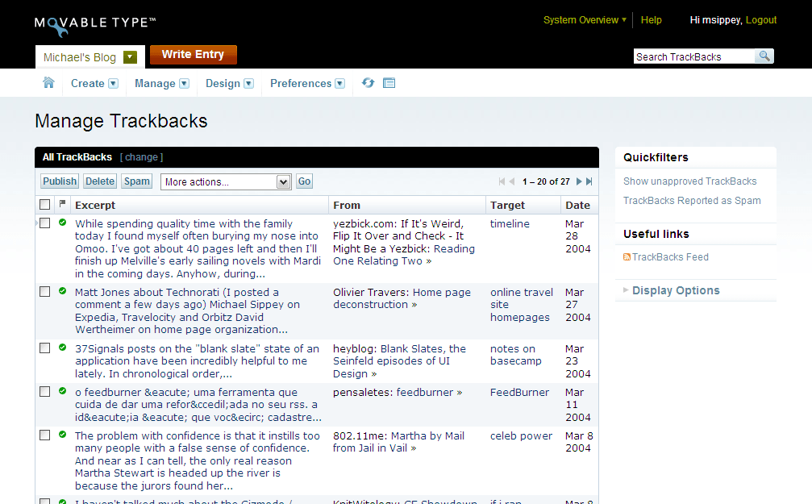Screen dimensions: 812x504
Task: Click the flag status column header
Action: (x=63, y=204)
